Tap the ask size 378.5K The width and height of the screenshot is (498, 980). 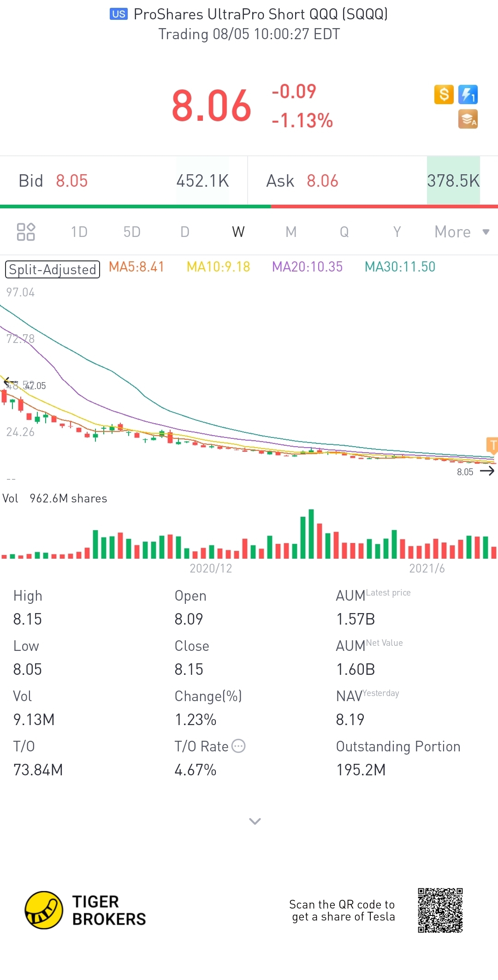[453, 181]
